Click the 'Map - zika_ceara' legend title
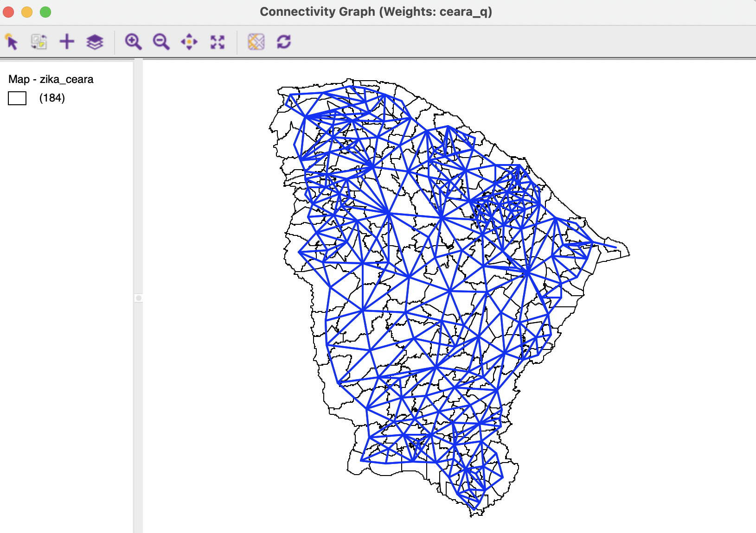 tap(51, 79)
